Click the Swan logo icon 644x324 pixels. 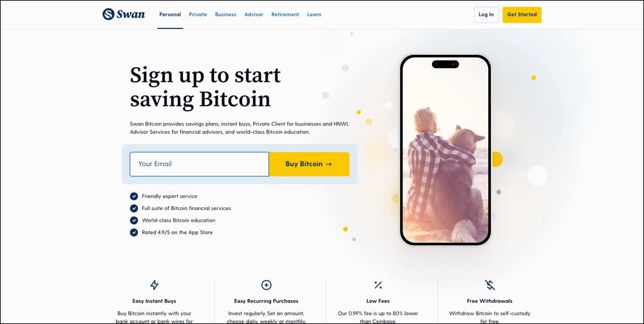(x=108, y=14)
